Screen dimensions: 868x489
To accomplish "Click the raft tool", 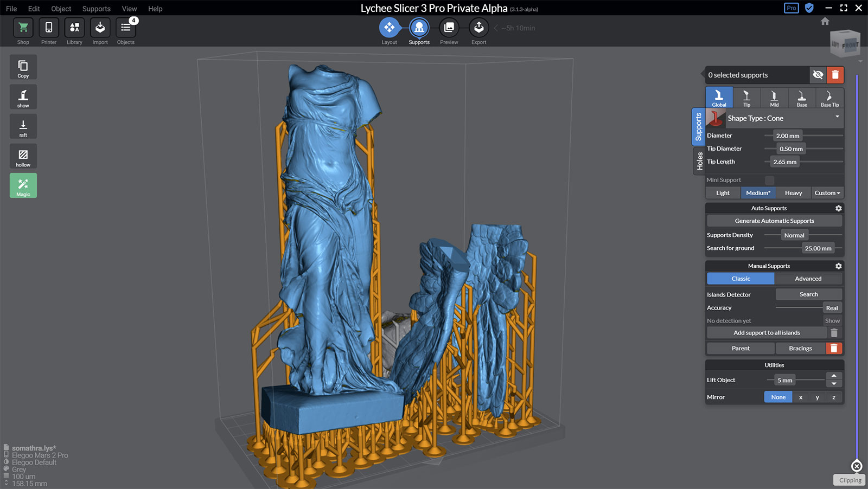I will click(23, 126).
